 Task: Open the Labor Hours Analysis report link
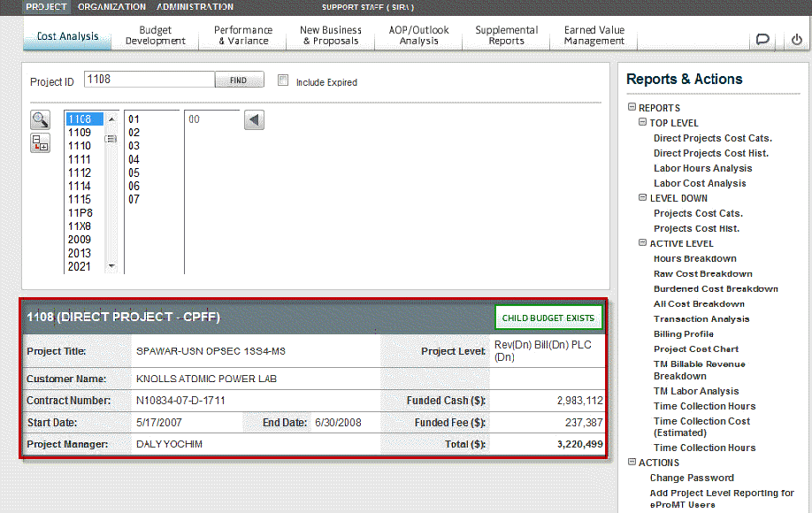702,168
